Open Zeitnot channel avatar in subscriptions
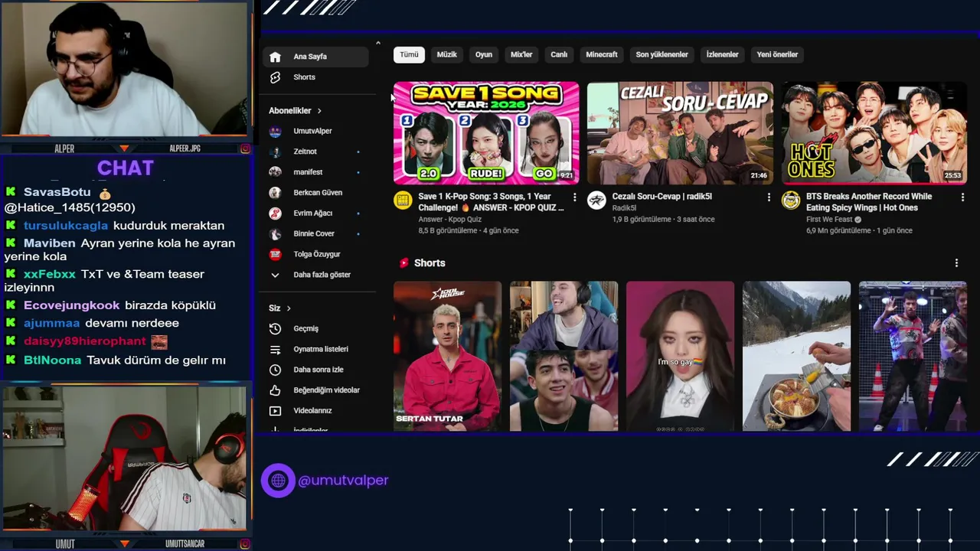 [276, 152]
